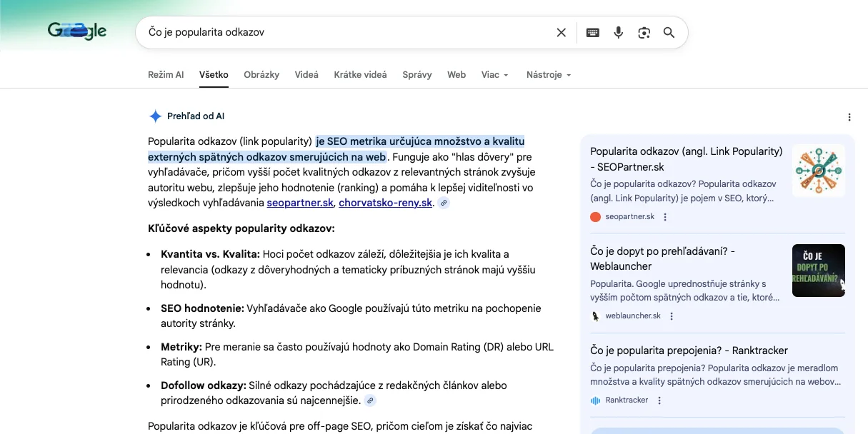This screenshot has width=868, height=434.
Task: Open more options for weblauncher.sk result
Action: click(672, 316)
